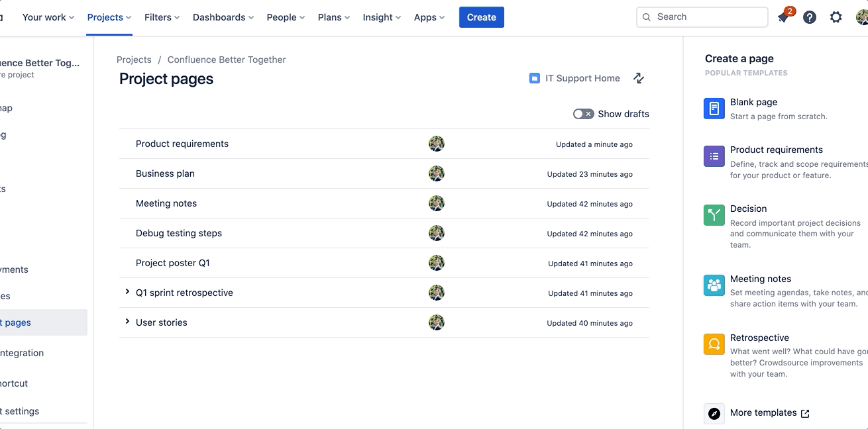Select the Decision template icon
This screenshot has height=429, width=868.
coord(714,215)
